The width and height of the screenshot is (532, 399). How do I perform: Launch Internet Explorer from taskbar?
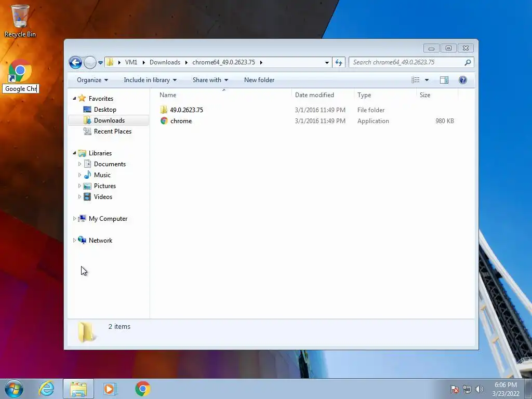click(x=46, y=389)
